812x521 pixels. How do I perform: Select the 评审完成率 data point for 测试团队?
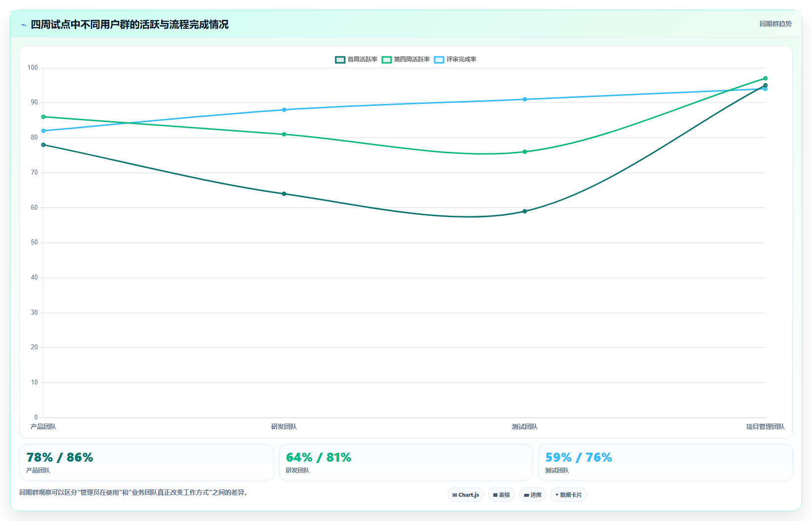click(525, 99)
